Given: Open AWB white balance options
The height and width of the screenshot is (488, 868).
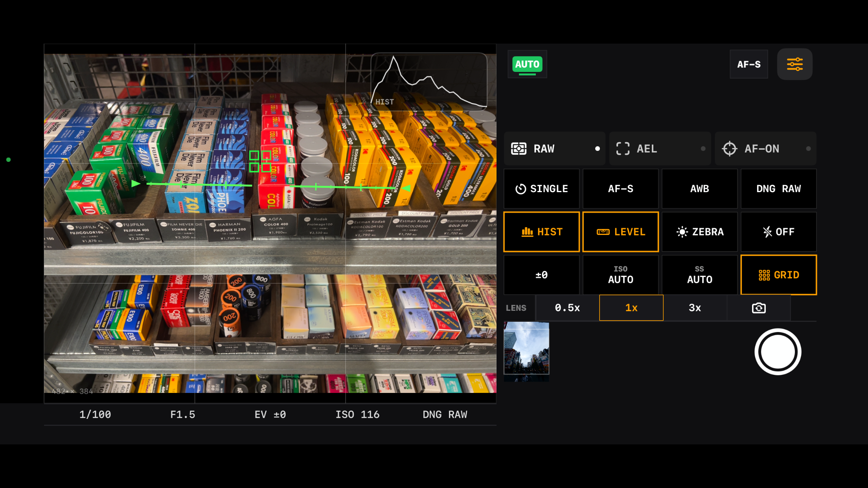Looking at the screenshot, I should (699, 189).
